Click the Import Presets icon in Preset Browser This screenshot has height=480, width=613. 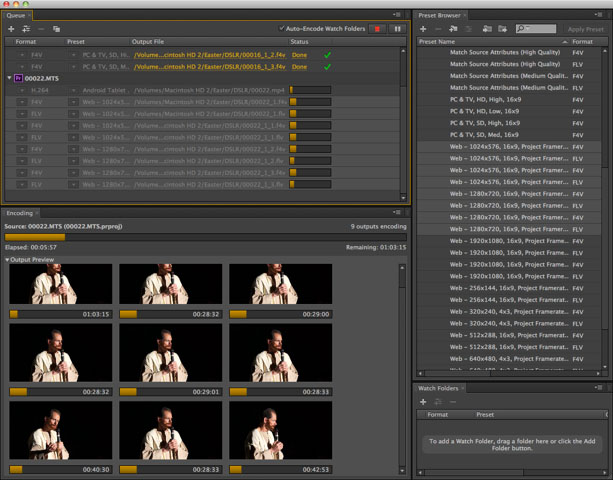(x=486, y=29)
